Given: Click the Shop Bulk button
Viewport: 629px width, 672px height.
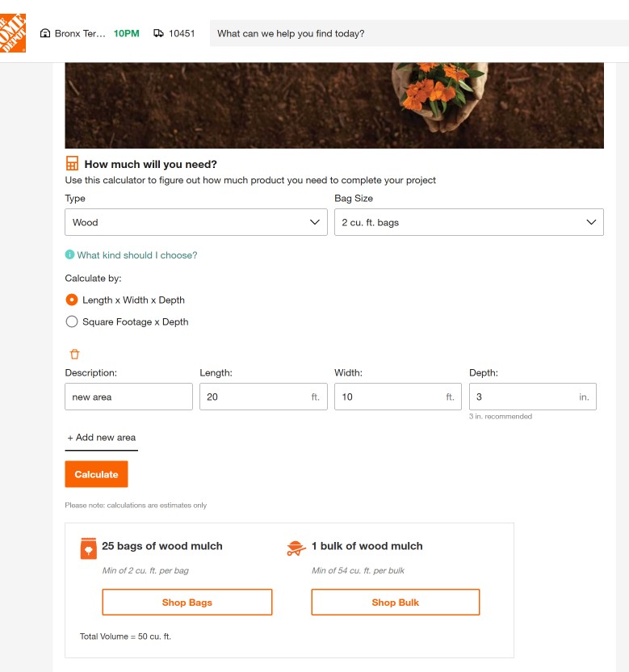Looking at the screenshot, I should 395,603.
